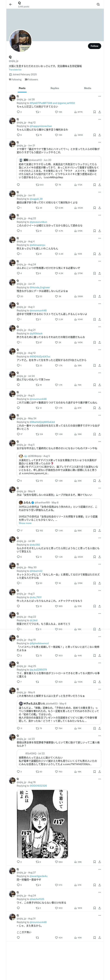
Task: Open more menu on the Aug 31 post
Action: pyautogui.click(x=99, y=915)
